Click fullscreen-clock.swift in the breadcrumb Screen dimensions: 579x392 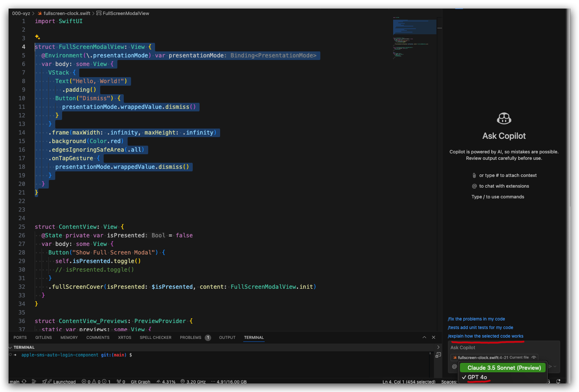pos(67,13)
